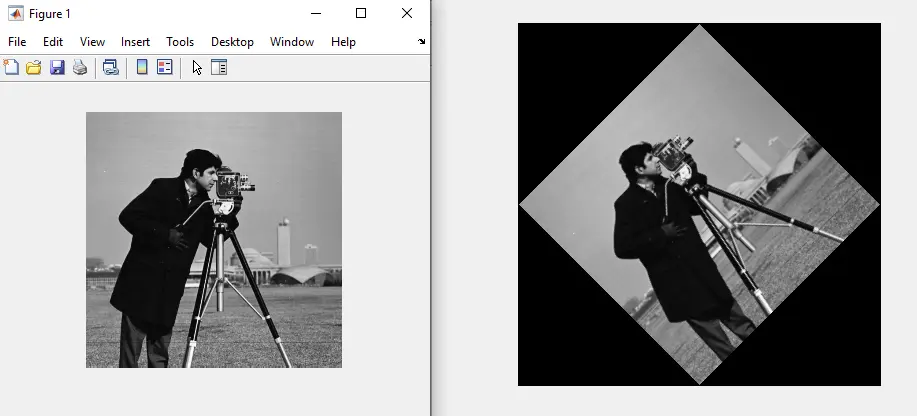The height and width of the screenshot is (416, 917).
Task: Click the New Figure toolbar icon
Action: click(x=11, y=67)
